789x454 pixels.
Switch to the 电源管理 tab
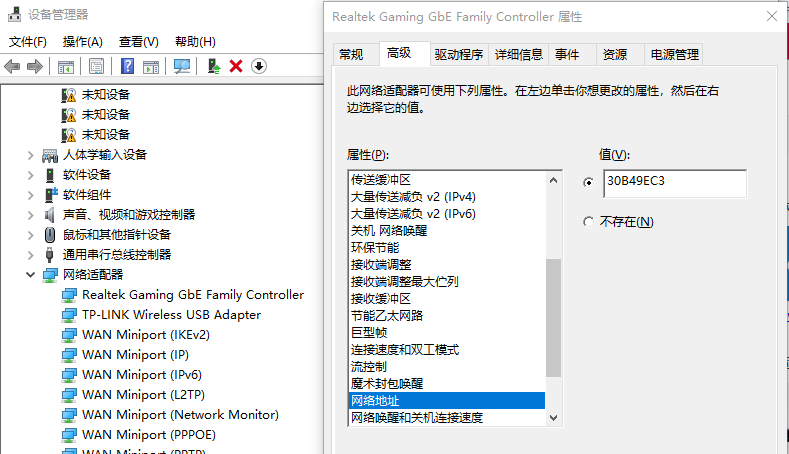point(674,54)
